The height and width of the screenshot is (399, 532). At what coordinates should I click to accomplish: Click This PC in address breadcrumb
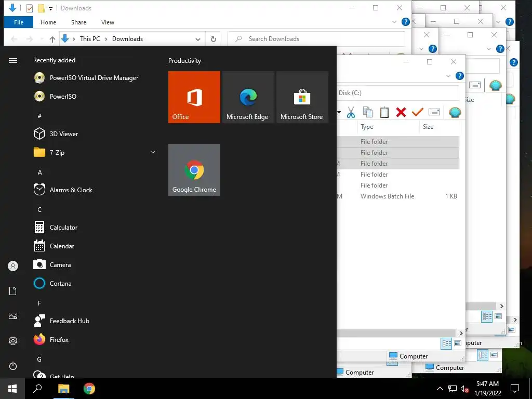[90, 39]
